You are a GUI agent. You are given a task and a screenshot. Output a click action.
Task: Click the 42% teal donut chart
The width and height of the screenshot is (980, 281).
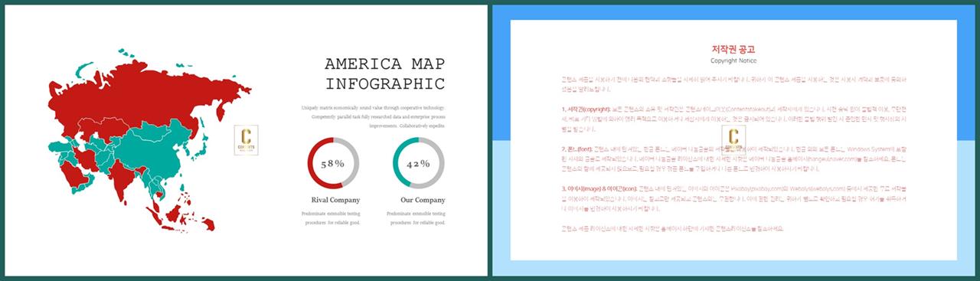pos(418,163)
